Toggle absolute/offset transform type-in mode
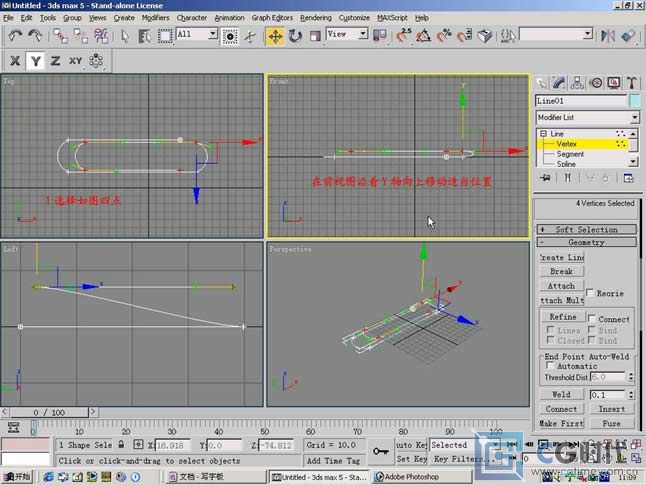This screenshot has width=646, height=485. pyautogui.click(x=138, y=445)
